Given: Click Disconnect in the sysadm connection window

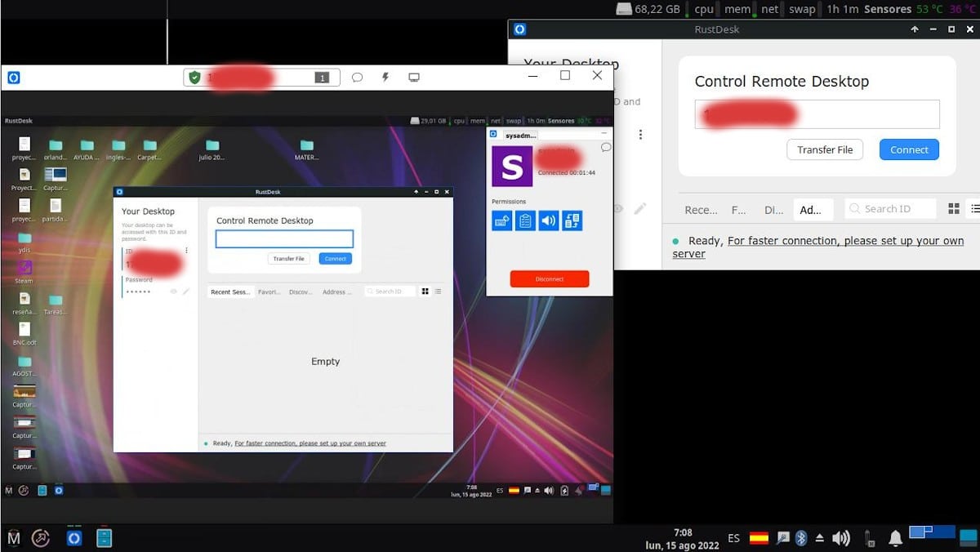Looking at the screenshot, I should pos(550,278).
